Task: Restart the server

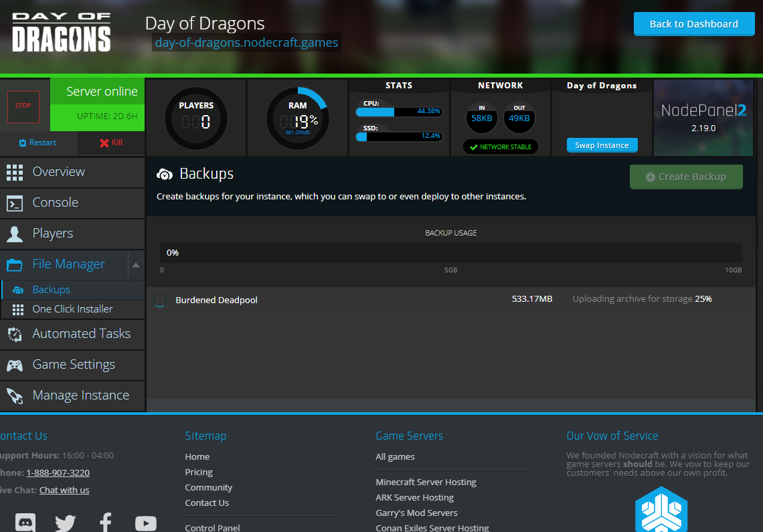Action: click(x=37, y=143)
